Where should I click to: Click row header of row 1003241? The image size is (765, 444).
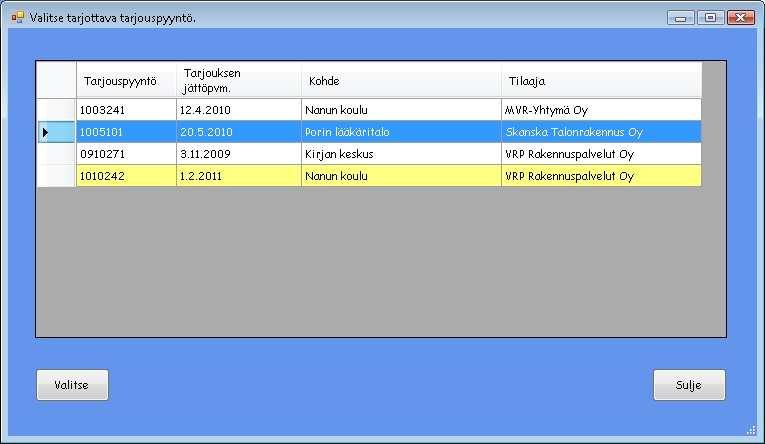click(x=57, y=110)
